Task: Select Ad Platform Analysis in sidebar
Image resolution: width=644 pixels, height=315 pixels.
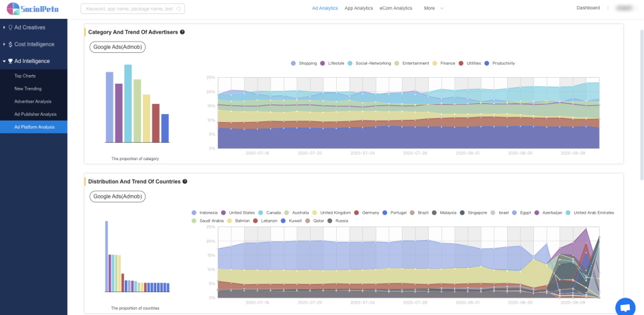Action: pyautogui.click(x=34, y=127)
